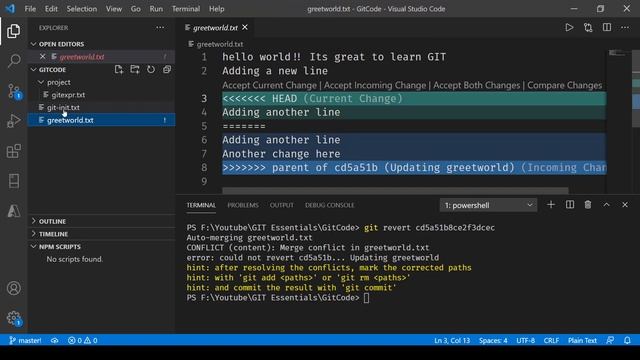
Task: Open the Manage gear icon
Action: pos(14,318)
